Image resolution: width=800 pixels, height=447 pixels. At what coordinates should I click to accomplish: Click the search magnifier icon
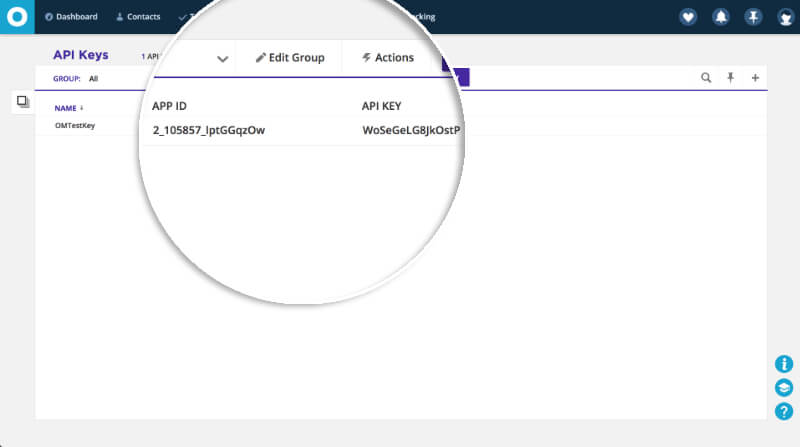(x=706, y=78)
